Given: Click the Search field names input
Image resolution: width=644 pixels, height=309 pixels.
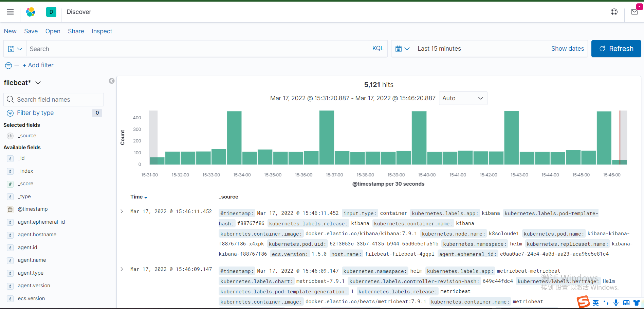Looking at the screenshot, I should pyautogui.click(x=54, y=100).
